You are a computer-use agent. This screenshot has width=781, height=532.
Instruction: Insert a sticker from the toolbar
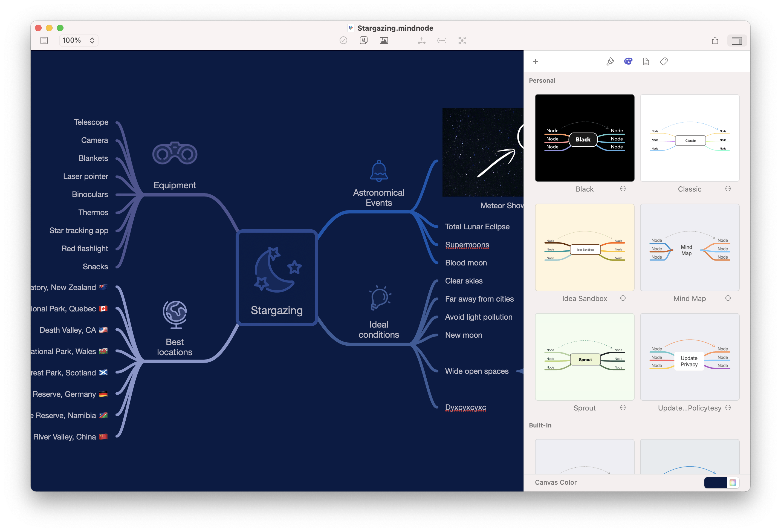pyautogui.click(x=363, y=40)
